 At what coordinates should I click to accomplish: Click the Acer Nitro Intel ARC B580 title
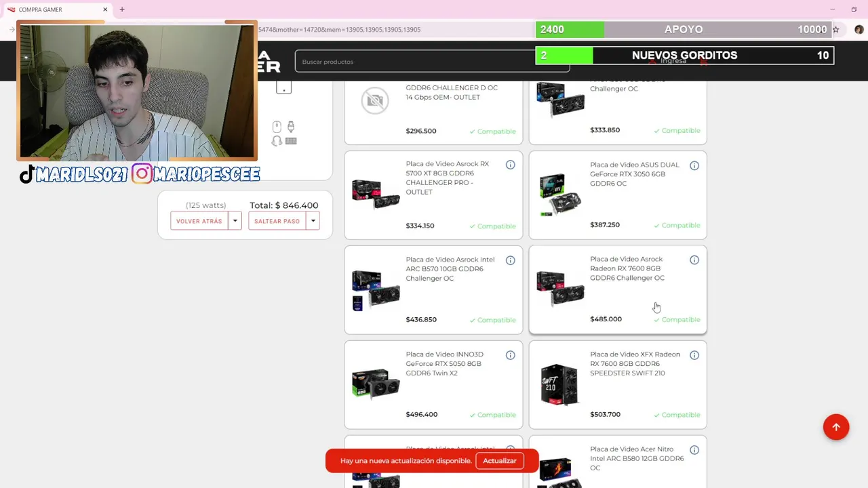(x=637, y=458)
